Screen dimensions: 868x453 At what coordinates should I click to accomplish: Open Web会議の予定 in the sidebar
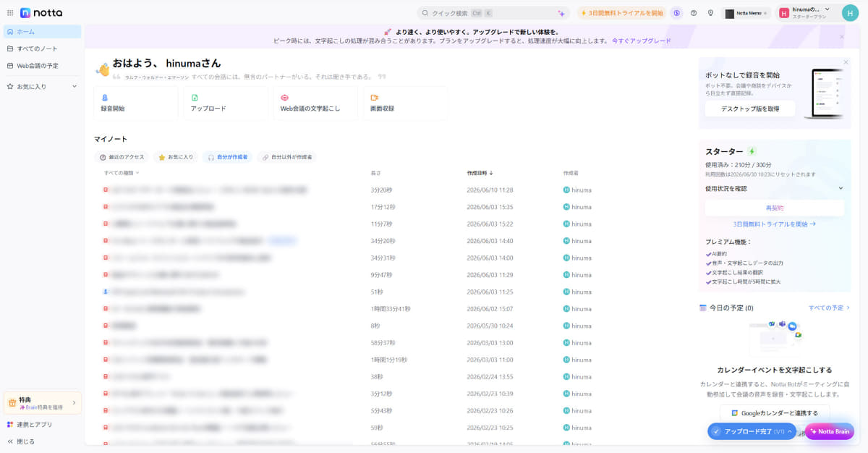(x=42, y=66)
